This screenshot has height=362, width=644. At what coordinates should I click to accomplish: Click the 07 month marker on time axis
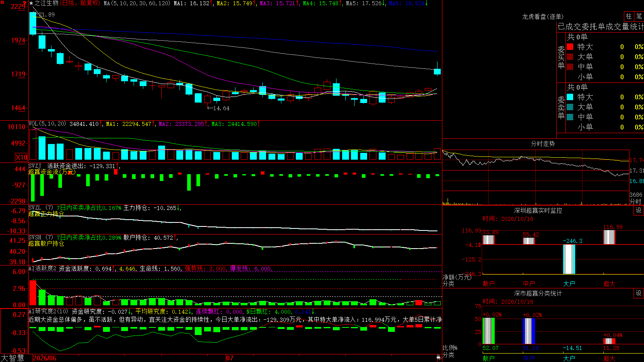click(x=230, y=358)
